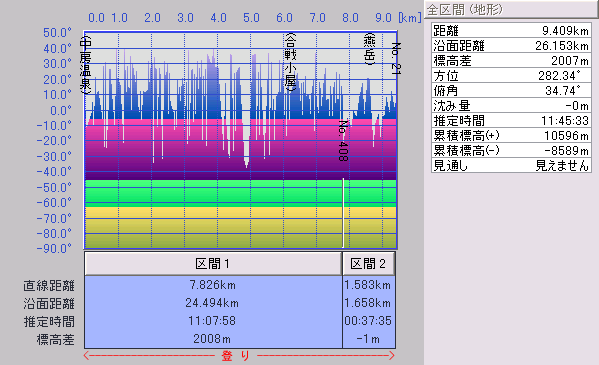Select the 標高差 2007m row
599x365 pixels.
511,60
